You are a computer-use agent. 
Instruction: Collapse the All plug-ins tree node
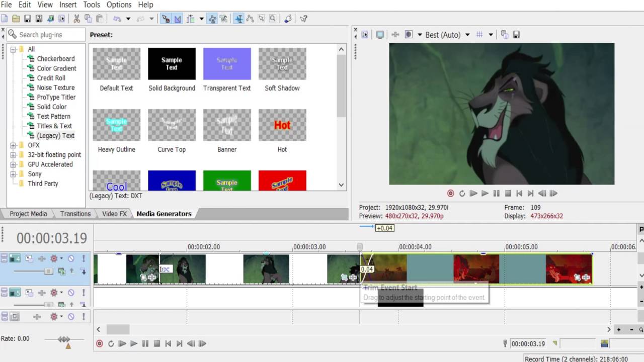pyautogui.click(x=13, y=49)
